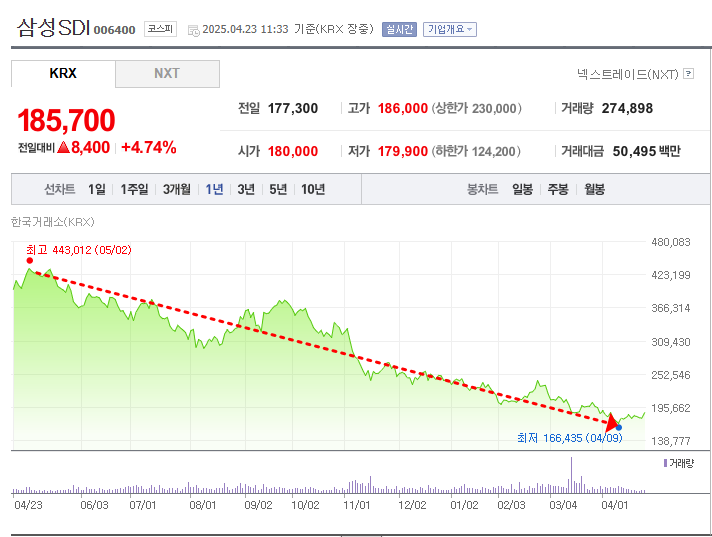
Task: Switch to the NXT tab
Action: [x=167, y=74]
